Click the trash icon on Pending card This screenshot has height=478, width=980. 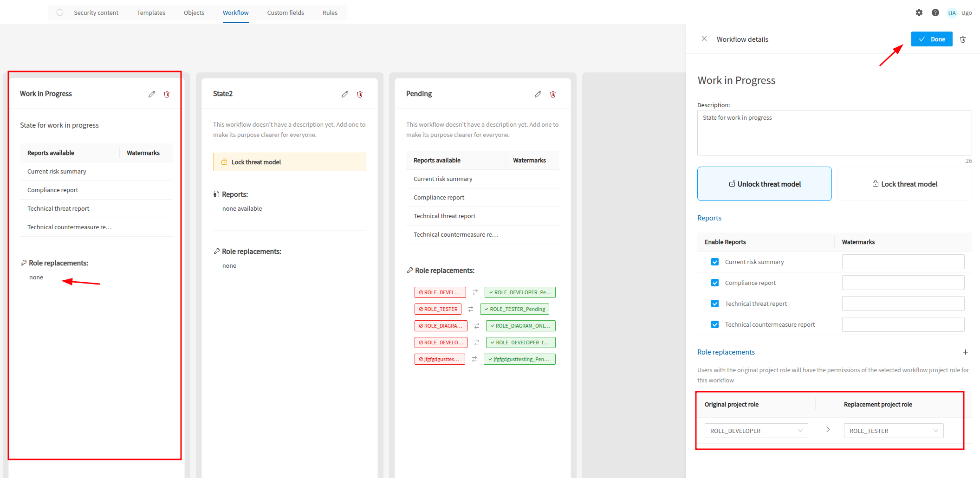coord(553,94)
